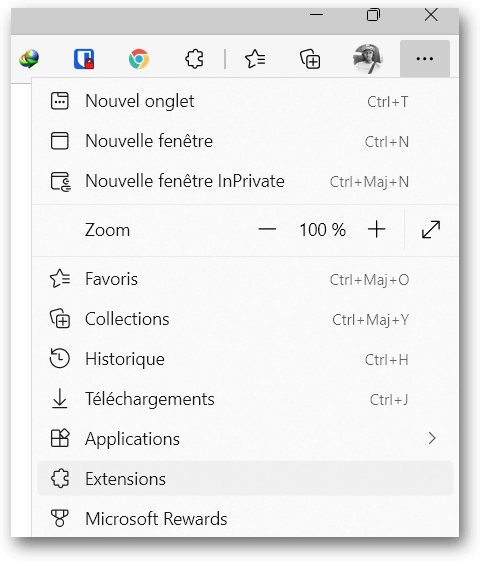Select Nouvel onglet menu entry
The image size is (480, 561).
tap(245, 101)
